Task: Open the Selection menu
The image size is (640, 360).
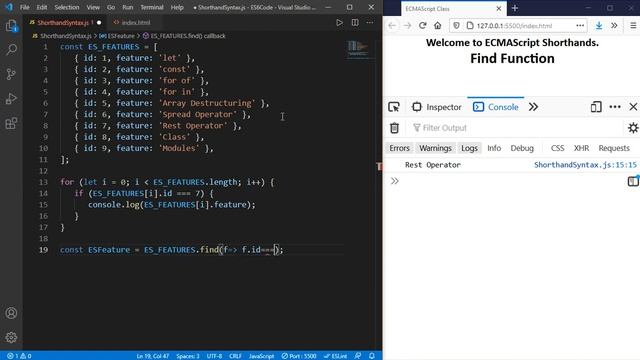Action: pyautogui.click(x=67, y=7)
